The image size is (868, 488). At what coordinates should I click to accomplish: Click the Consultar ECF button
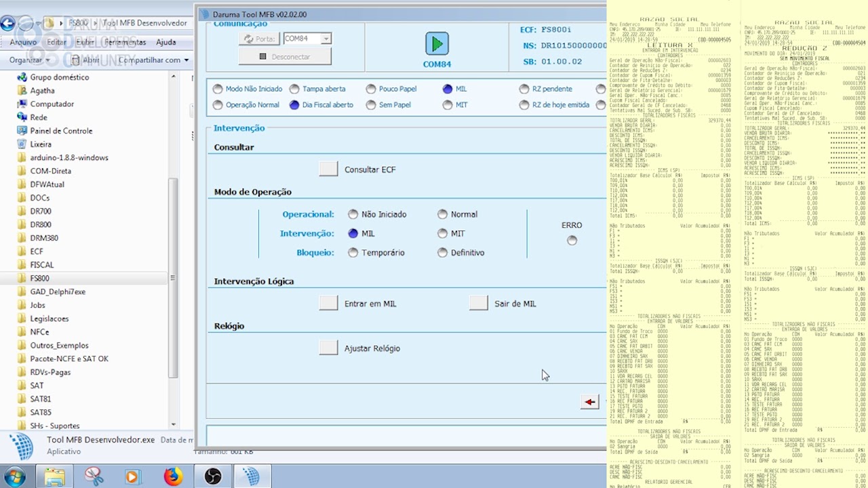tap(329, 169)
